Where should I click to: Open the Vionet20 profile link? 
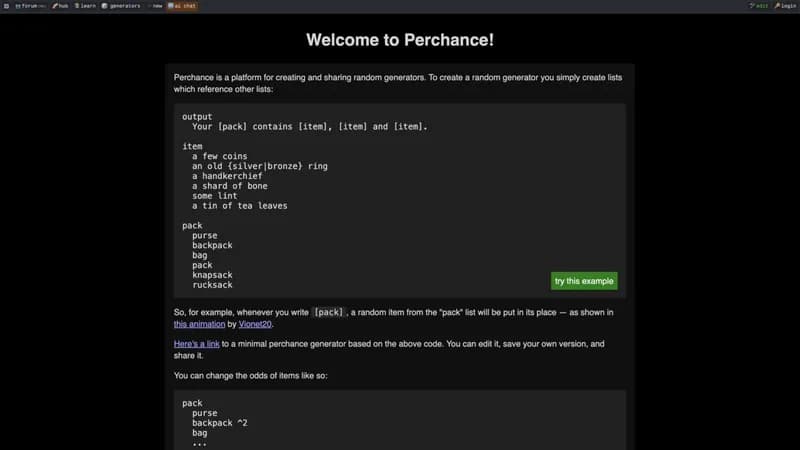click(255, 324)
